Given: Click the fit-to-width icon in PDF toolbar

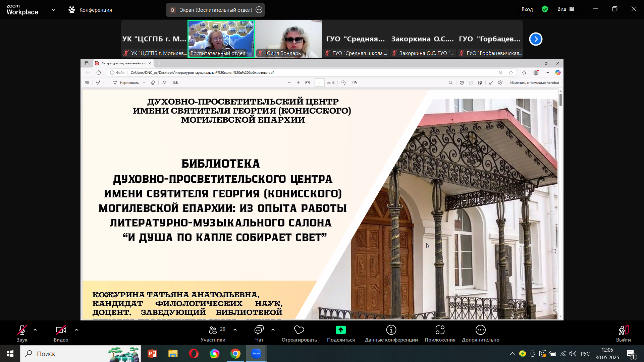Looking at the screenshot, I should [308, 82].
